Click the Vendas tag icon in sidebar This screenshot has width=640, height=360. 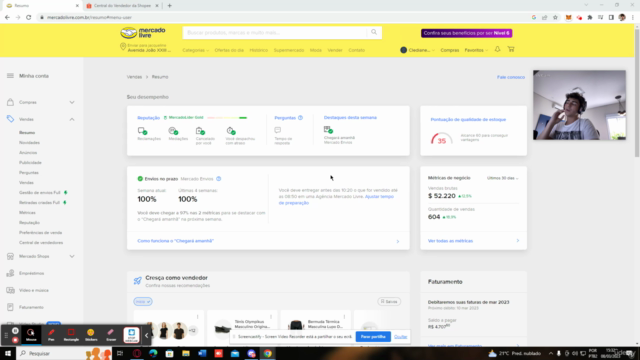tap(10, 119)
